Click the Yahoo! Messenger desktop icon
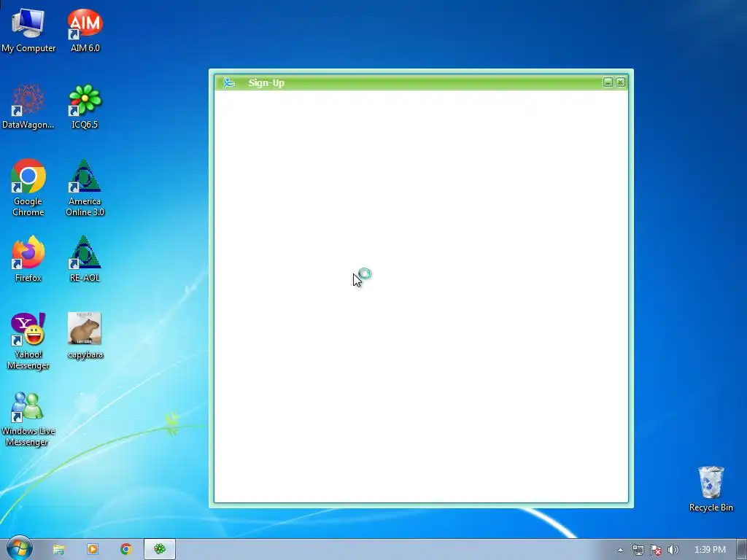The width and height of the screenshot is (747, 560). [28, 341]
